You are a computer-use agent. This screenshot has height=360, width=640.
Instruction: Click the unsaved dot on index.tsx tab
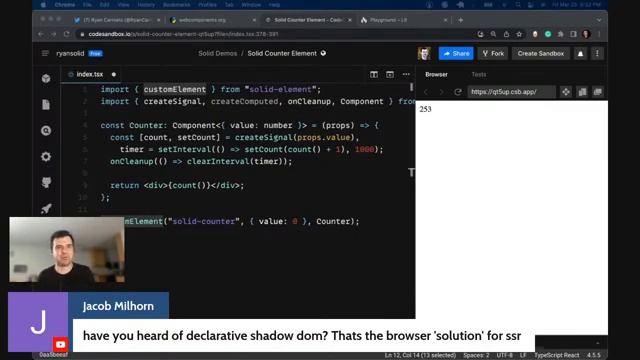[x=113, y=74]
